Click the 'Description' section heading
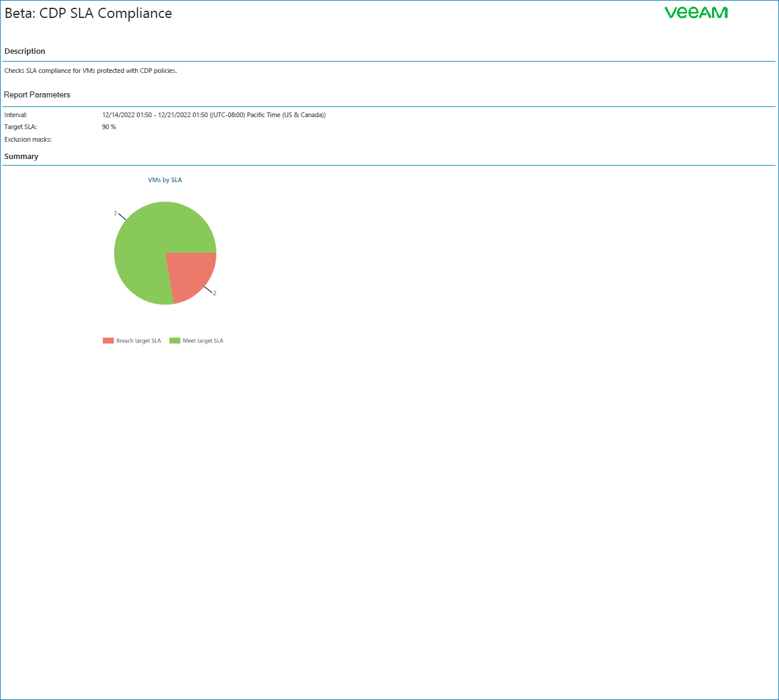The image size is (779, 700). [25, 51]
